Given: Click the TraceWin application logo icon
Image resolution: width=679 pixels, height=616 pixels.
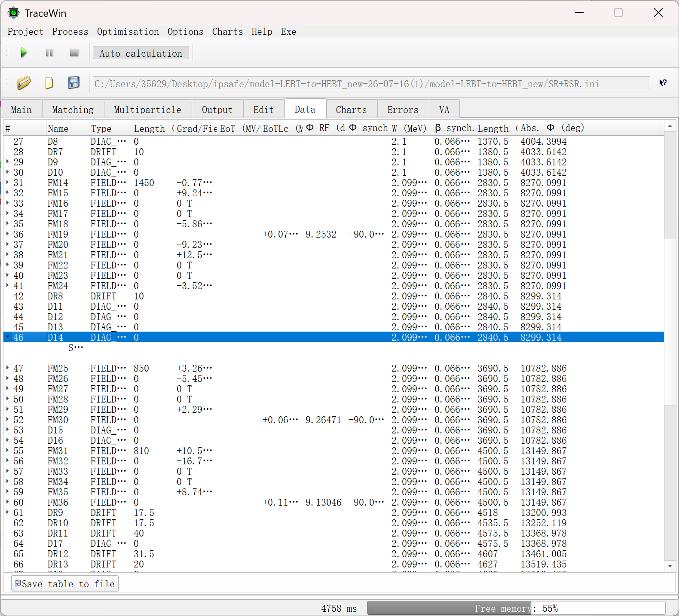Looking at the screenshot, I should click(14, 13).
